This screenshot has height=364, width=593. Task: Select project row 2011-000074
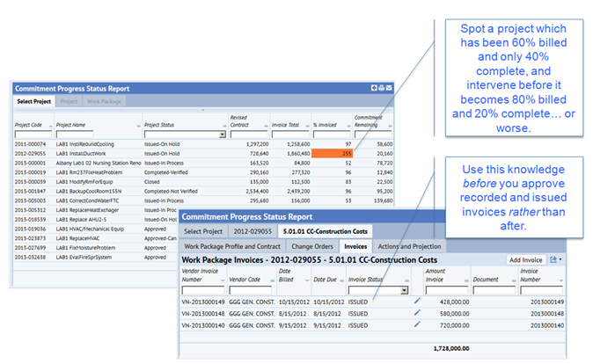pyautogui.click(x=203, y=144)
